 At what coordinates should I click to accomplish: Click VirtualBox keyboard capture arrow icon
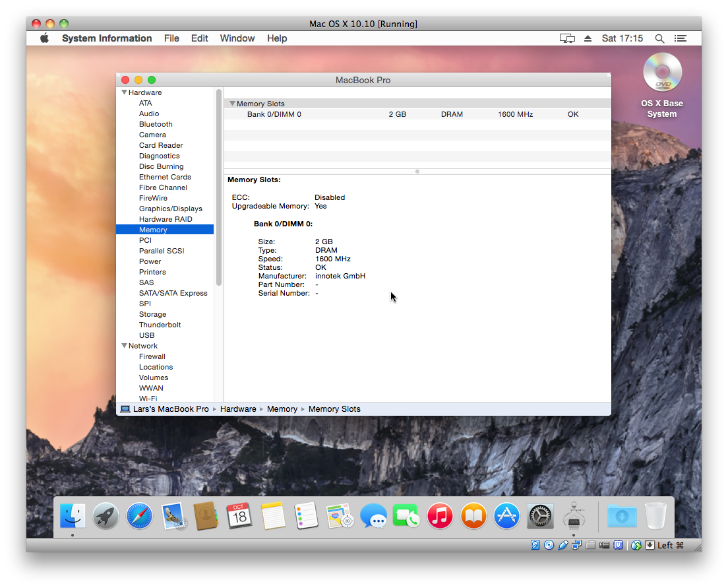tap(650, 545)
